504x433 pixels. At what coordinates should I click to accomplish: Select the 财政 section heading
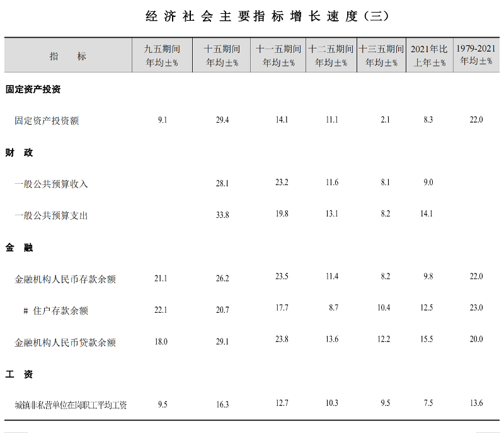pyautogui.click(x=20, y=152)
